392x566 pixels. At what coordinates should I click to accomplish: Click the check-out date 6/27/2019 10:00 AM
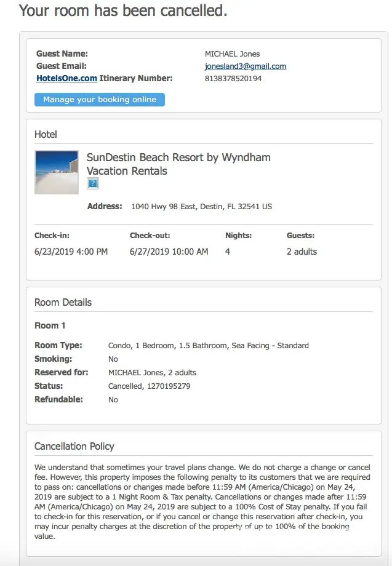pyautogui.click(x=169, y=252)
